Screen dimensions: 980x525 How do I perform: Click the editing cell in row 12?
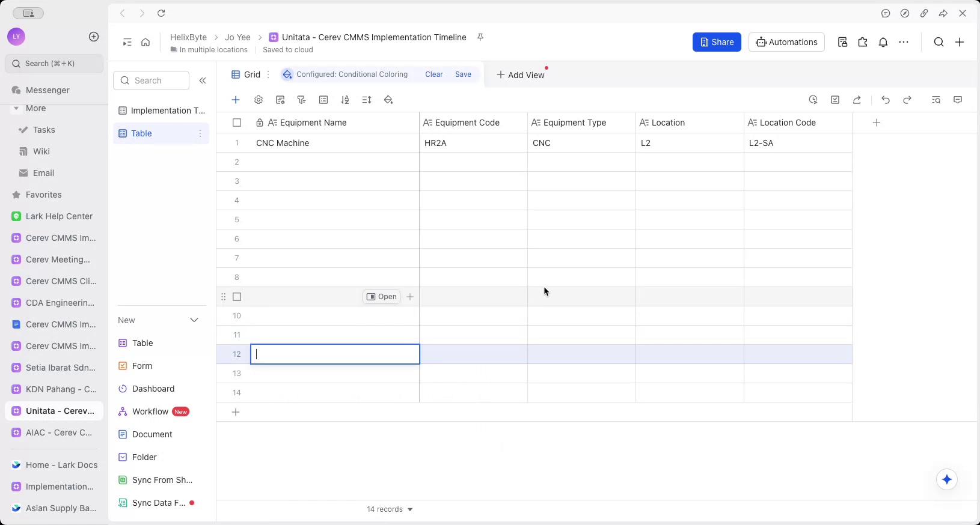pos(335,354)
